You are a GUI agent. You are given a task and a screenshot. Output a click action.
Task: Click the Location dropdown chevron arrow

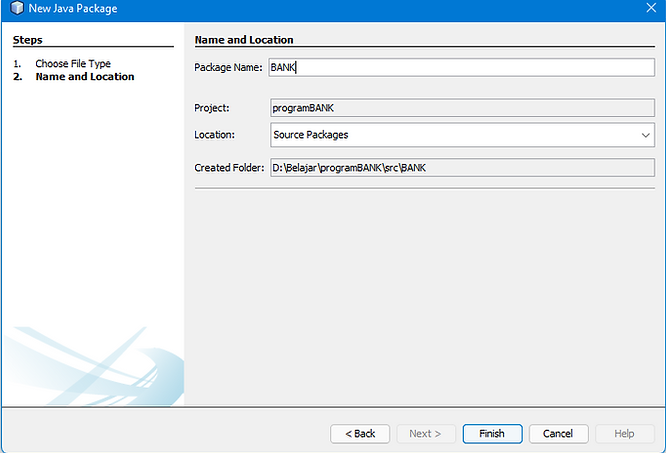[646, 135]
